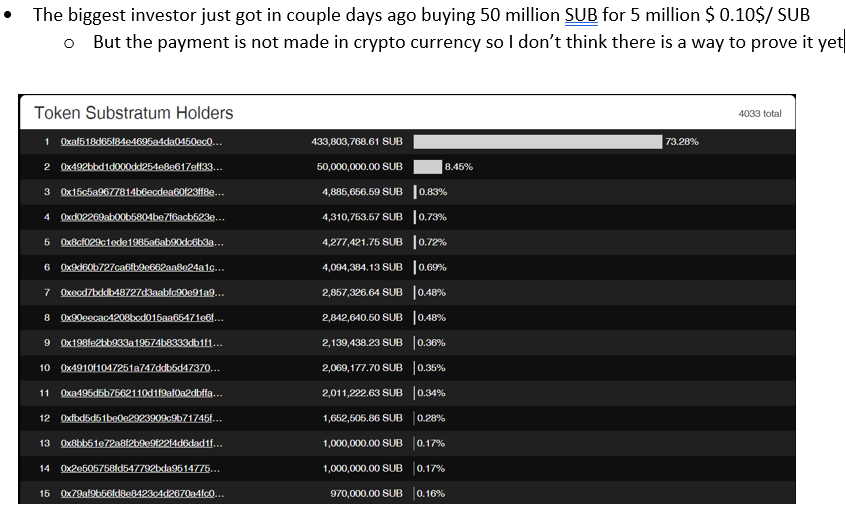
Task: Open holder address 0xecd7bddb48727d3aabfc90e91a9...
Action: 142,293
